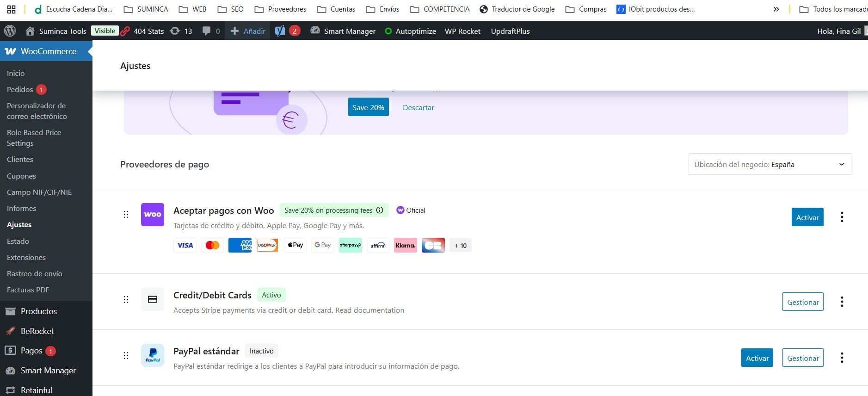Open three-dot menu for Credit/Debit Cards
Image resolution: width=868 pixels, height=396 pixels.
(842, 302)
